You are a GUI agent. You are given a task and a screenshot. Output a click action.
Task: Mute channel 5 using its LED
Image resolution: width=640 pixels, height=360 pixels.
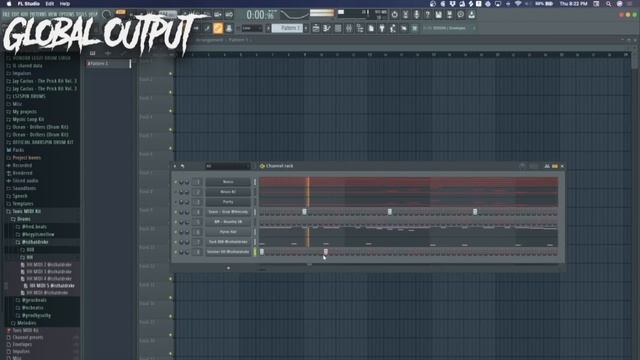click(176, 222)
